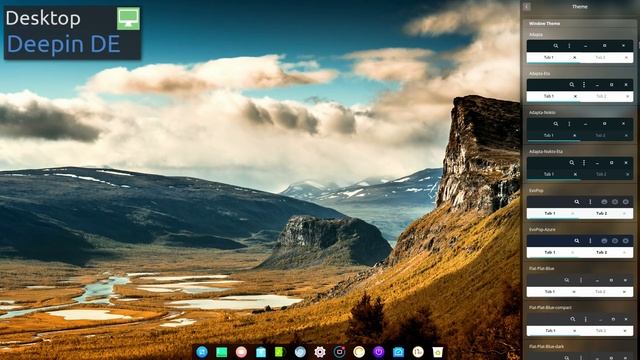Open the bright green dock icon

click(x=280, y=352)
